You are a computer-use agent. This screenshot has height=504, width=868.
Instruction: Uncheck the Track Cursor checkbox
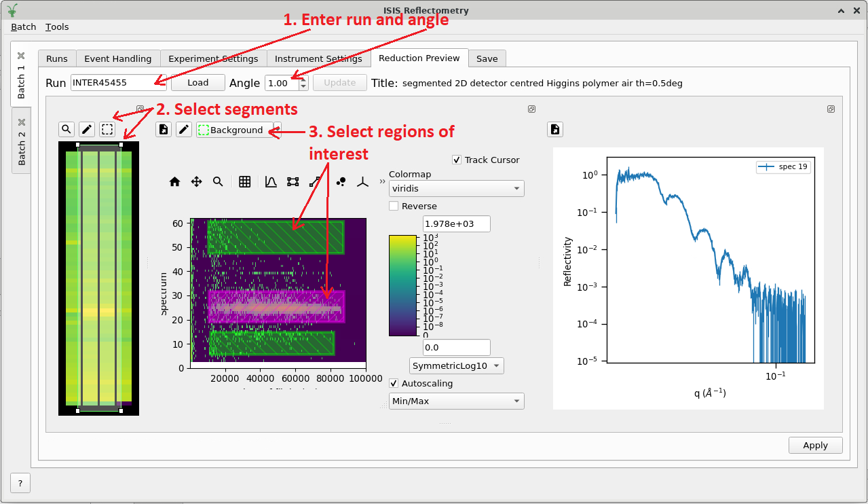(x=457, y=160)
